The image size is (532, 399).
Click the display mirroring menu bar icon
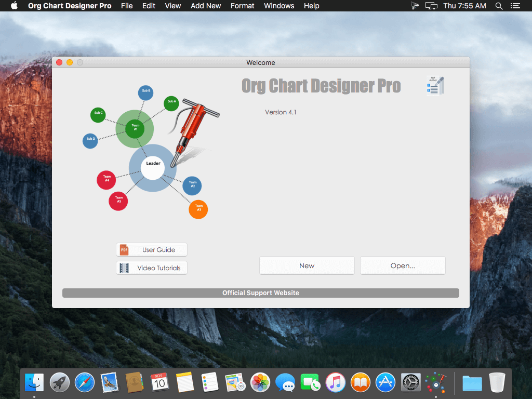[431, 6]
